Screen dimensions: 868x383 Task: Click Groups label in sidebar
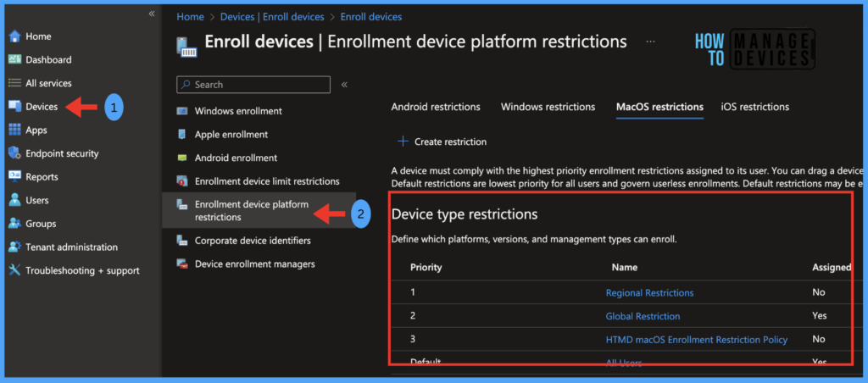point(41,224)
